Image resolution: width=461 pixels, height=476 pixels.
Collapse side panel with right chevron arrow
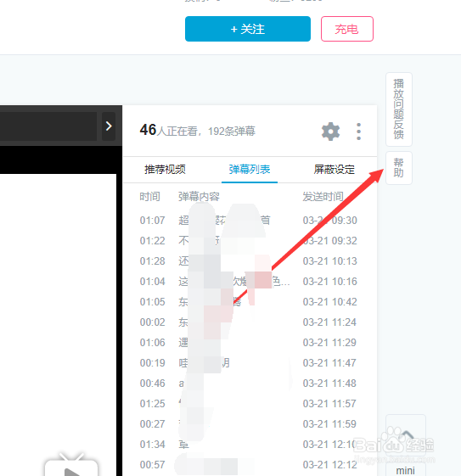[x=109, y=126]
